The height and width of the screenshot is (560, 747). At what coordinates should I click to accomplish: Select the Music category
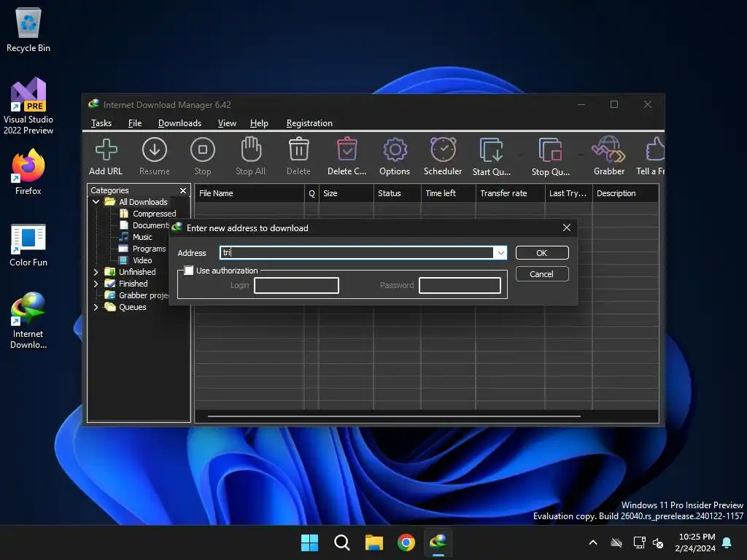(x=136, y=237)
